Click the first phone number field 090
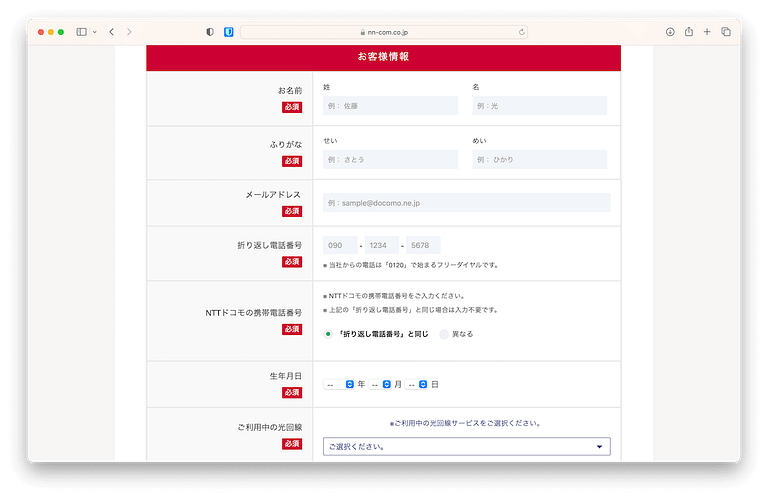Viewport: 768px width, 499px height. (x=339, y=245)
